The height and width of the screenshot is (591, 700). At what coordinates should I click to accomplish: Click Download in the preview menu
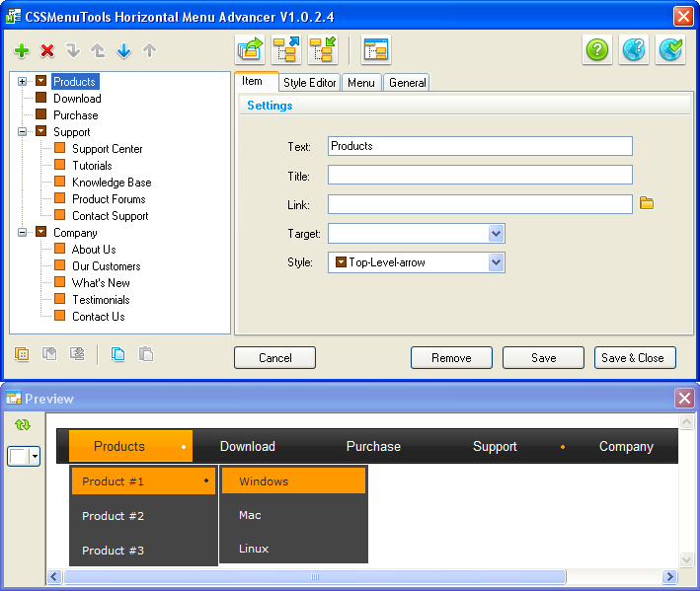248,446
